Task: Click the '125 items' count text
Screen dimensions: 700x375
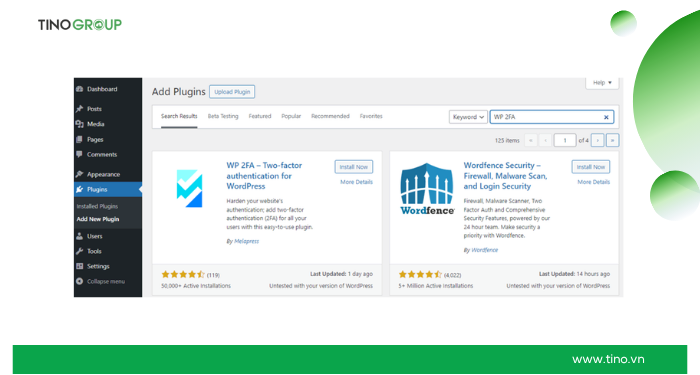Action: [x=507, y=141]
